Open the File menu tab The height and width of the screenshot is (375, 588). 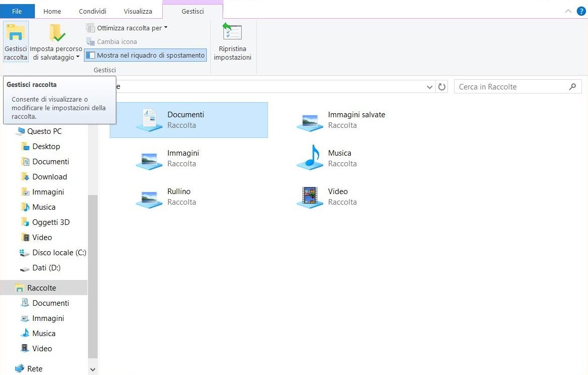click(17, 11)
